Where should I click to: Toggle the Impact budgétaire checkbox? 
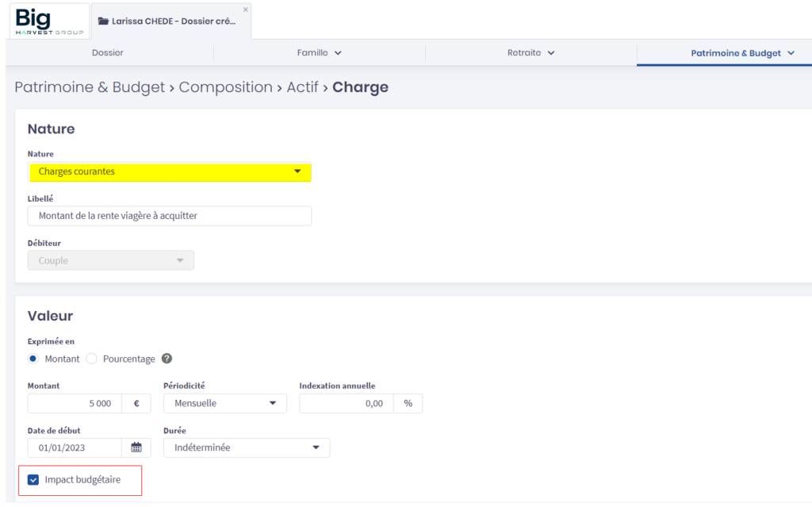tap(33, 479)
